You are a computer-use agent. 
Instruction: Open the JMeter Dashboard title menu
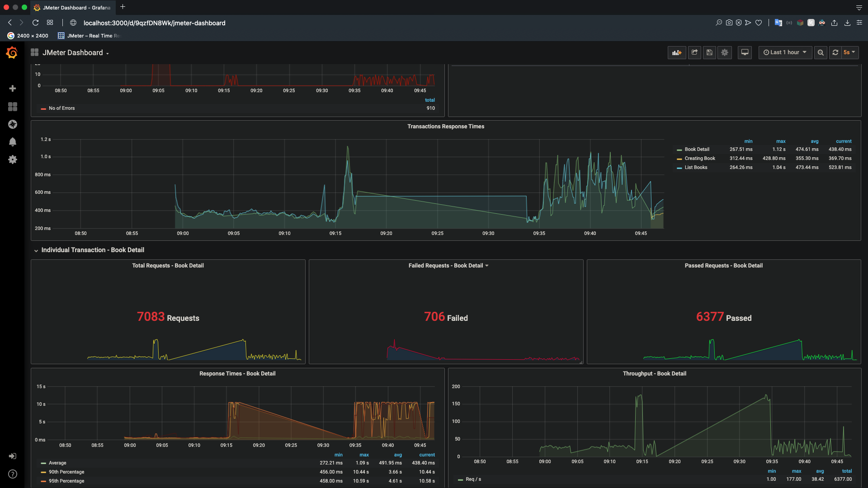(75, 53)
